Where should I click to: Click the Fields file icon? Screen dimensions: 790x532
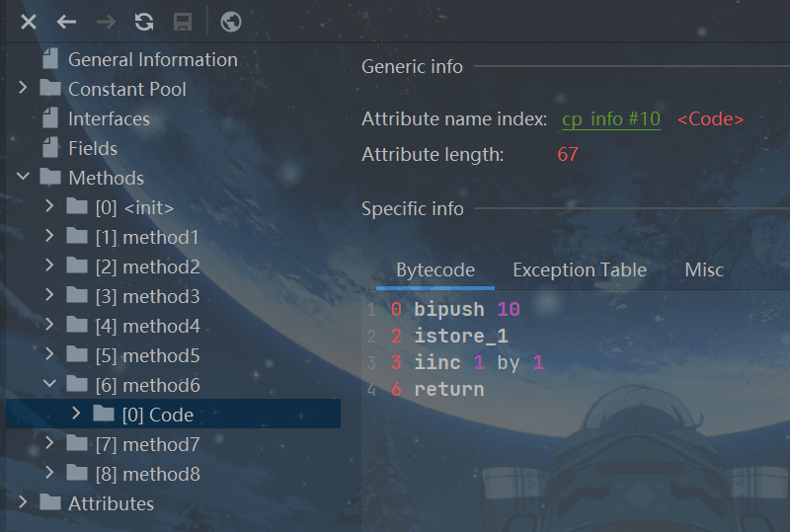coord(50,148)
